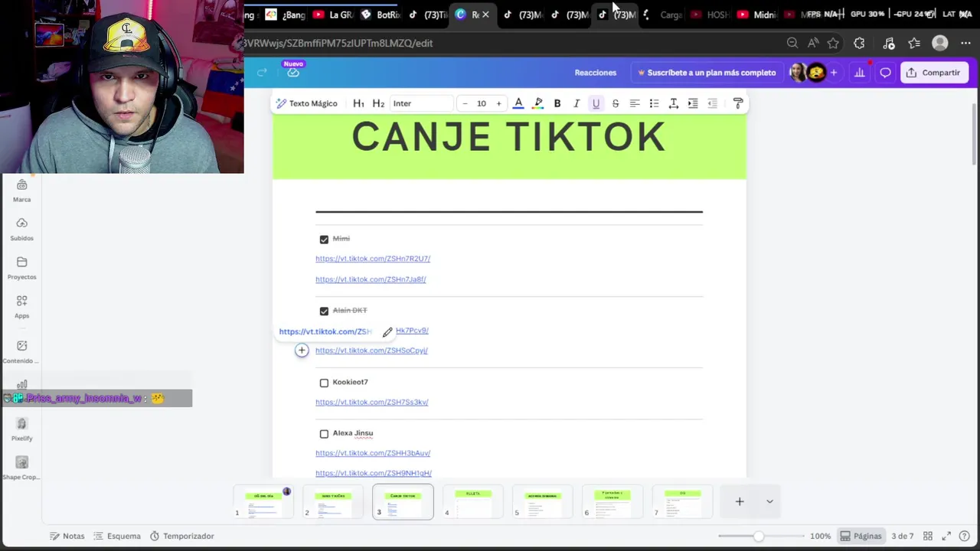The image size is (980, 551).
Task: Open grid view icon
Action: (928, 536)
